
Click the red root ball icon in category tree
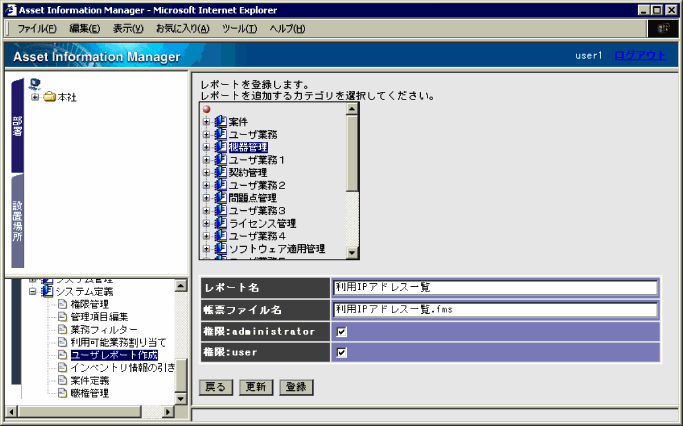(x=206, y=109)
